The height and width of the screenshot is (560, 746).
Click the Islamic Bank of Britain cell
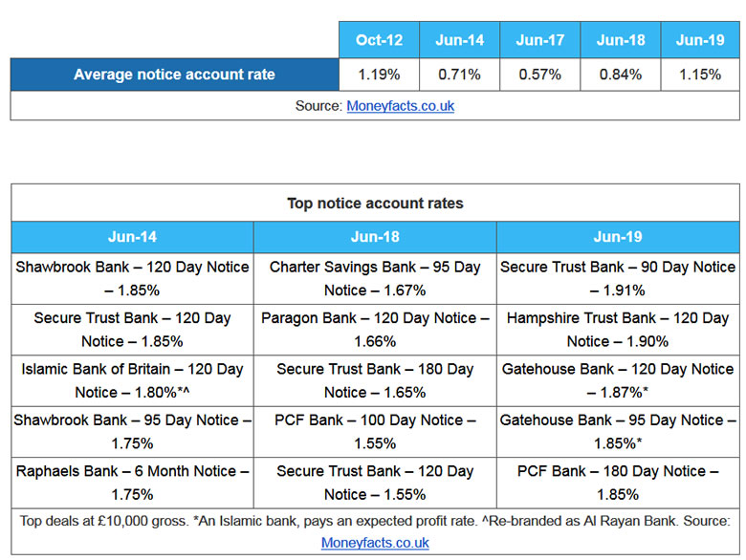[x=132, y=380]
